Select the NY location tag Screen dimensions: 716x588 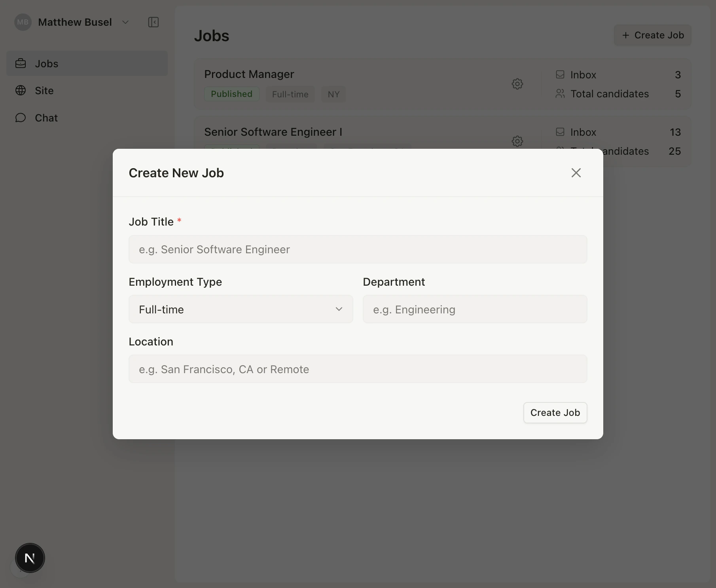(333, 94)
